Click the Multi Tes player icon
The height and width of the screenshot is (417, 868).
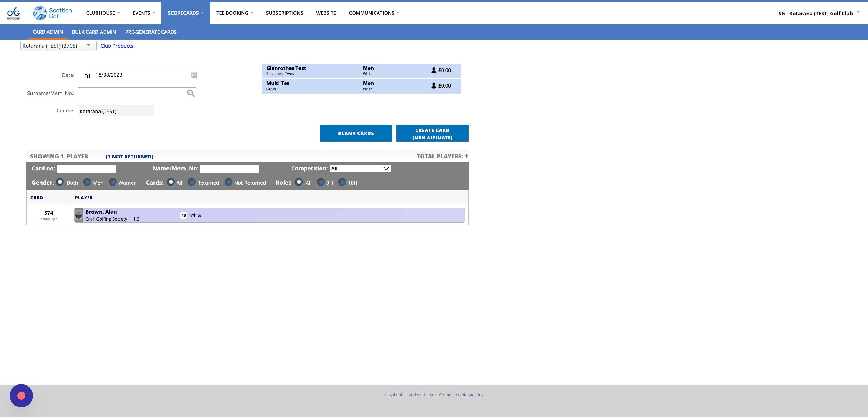434,86
